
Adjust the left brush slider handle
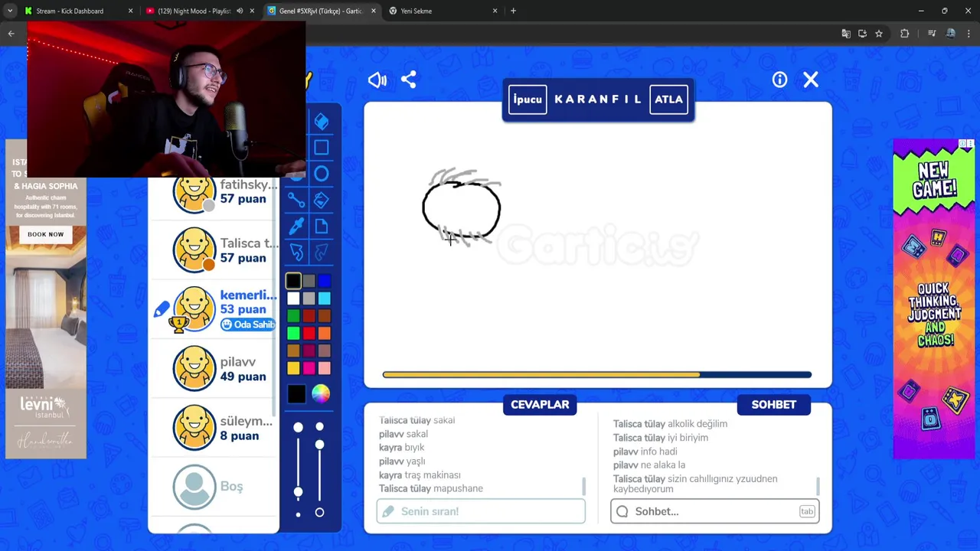pos(299,491)
